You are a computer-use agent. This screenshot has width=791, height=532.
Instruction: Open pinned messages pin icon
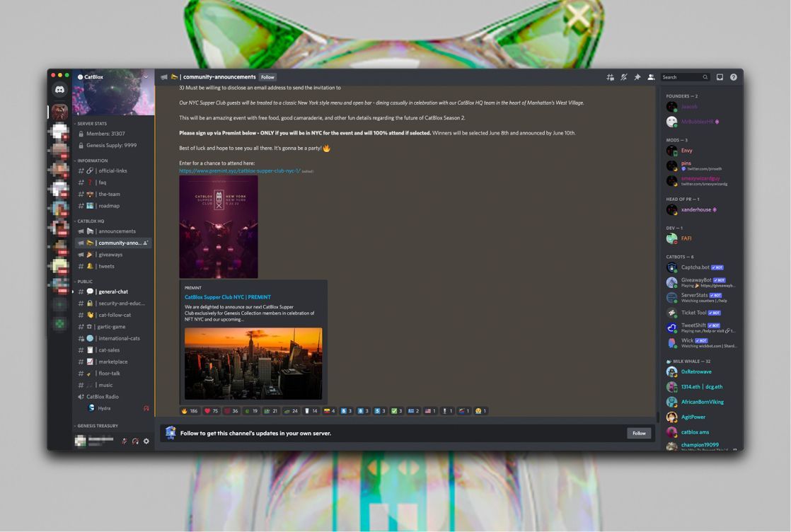637,77
